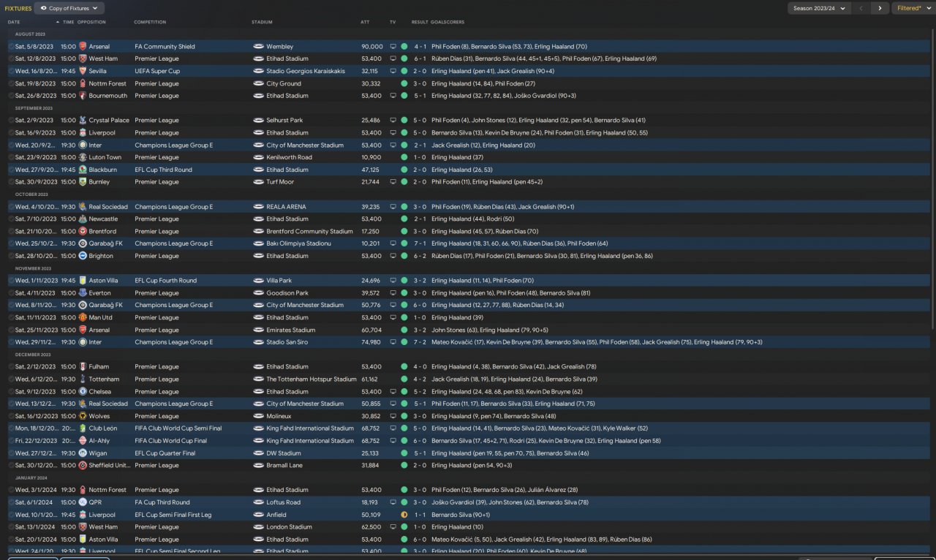Screen dimensions: 936x560
Task: Open the Season 2023/24 dropdown
Action: pos(819,8)
